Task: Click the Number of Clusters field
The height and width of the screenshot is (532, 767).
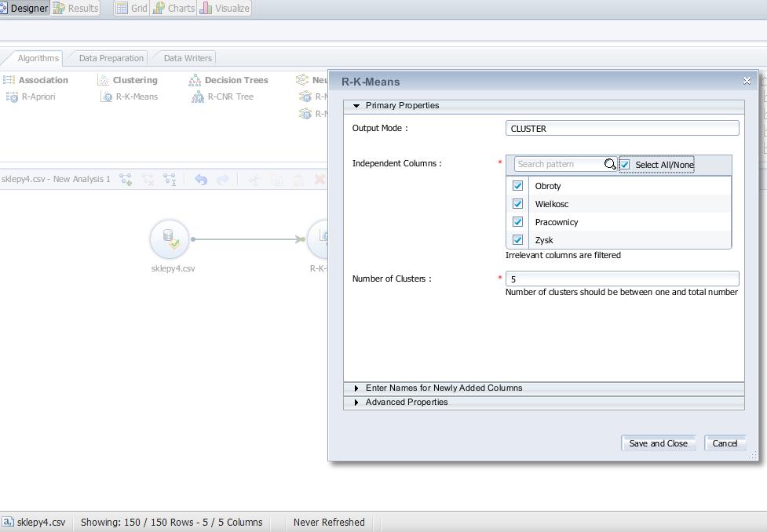Action: point(623,279)
